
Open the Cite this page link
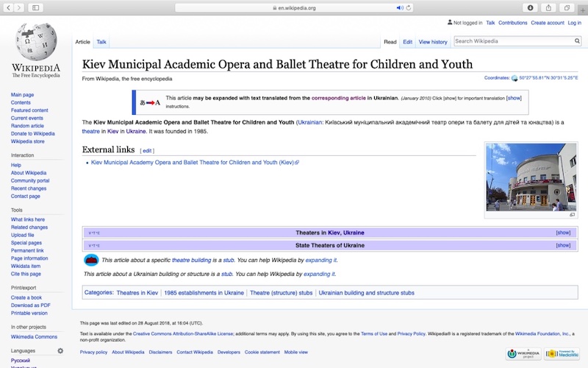[x=26, y=274]
